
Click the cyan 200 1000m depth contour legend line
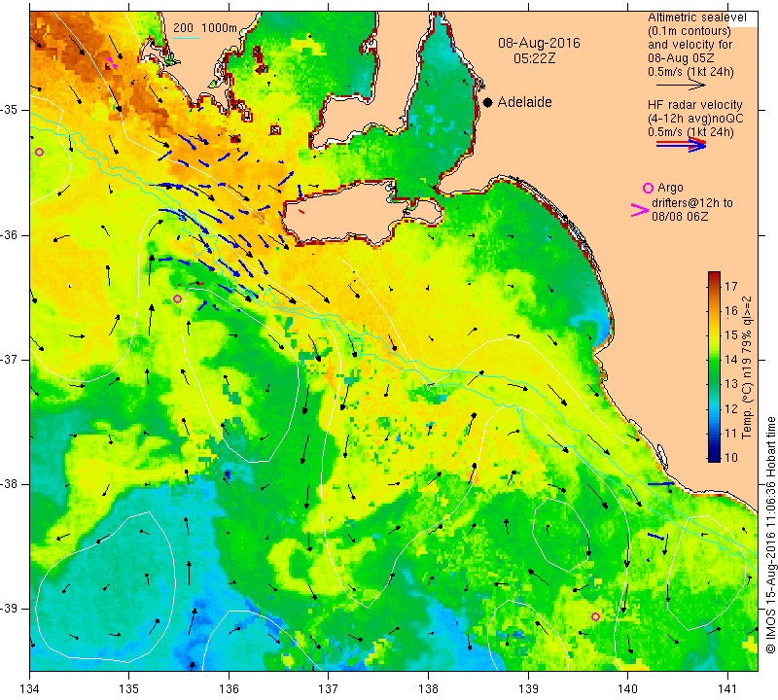tap(187, 38)
